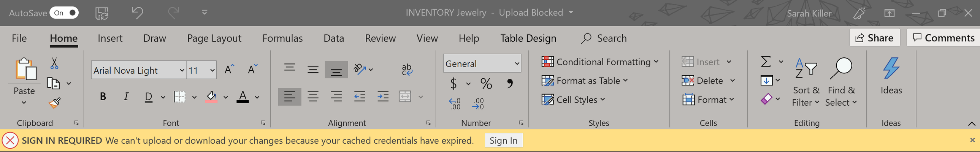Viewport: 980px width, 152px height.
Task: Click the Percent Style icon
Action: [x=486, y=83]
